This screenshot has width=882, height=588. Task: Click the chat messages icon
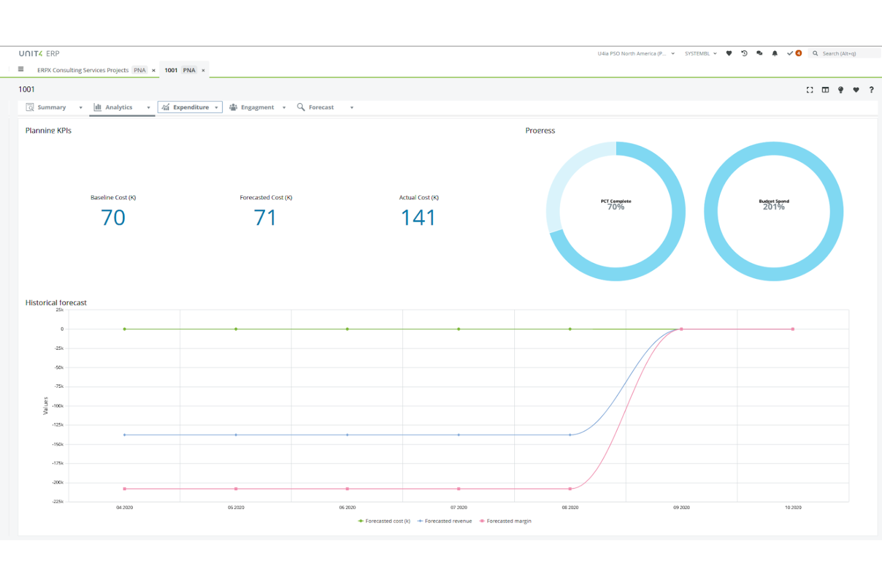coord(759,53)
